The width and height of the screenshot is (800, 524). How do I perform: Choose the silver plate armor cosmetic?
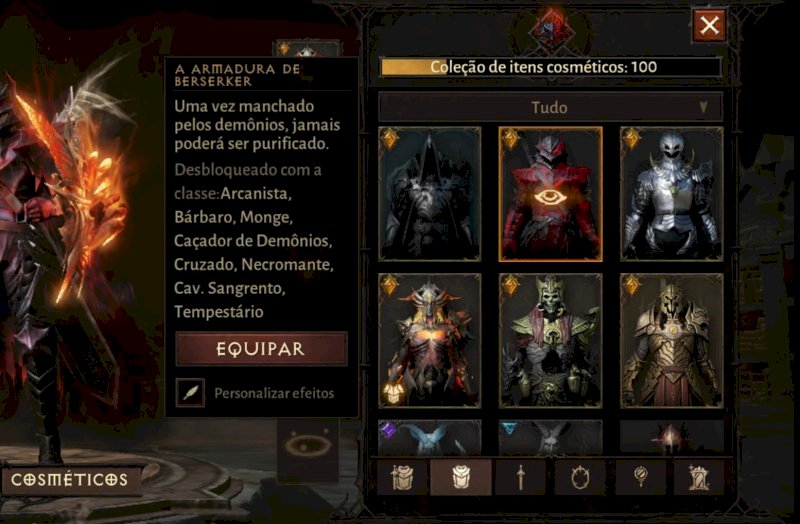pyautogui.click(x=671, y=194)
